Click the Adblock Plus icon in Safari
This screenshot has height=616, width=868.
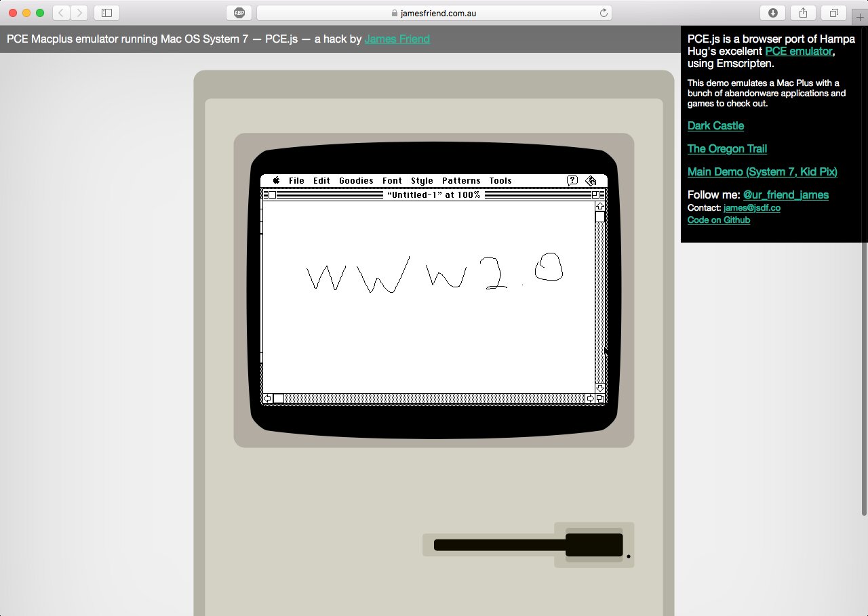pyautogui.click(x=239, y=13)
